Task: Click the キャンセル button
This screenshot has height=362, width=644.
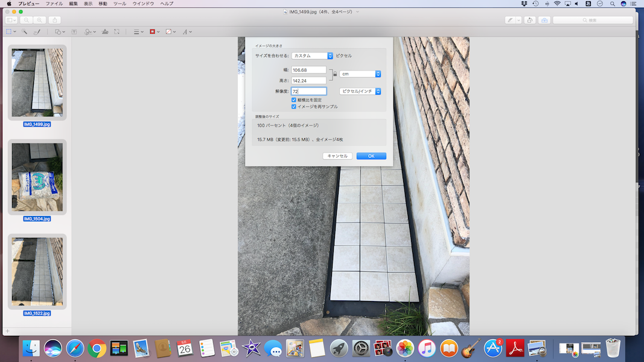Action: coord(337,156)
